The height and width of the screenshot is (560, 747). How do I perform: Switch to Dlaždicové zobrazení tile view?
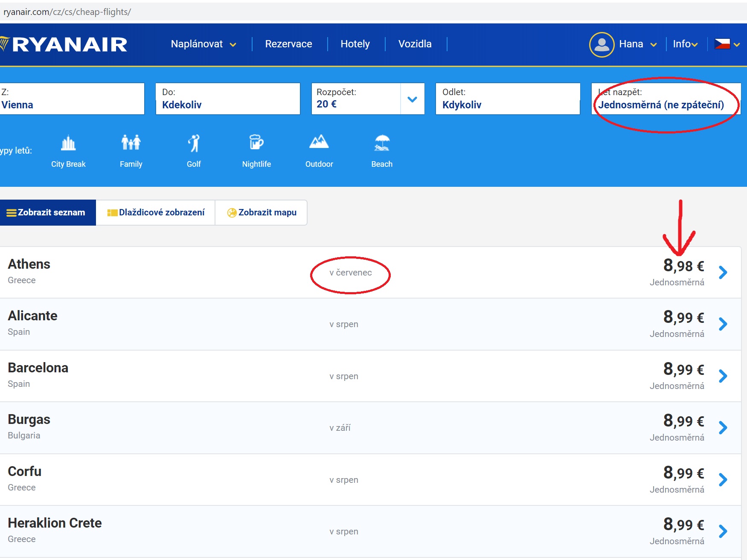point(156,212)
